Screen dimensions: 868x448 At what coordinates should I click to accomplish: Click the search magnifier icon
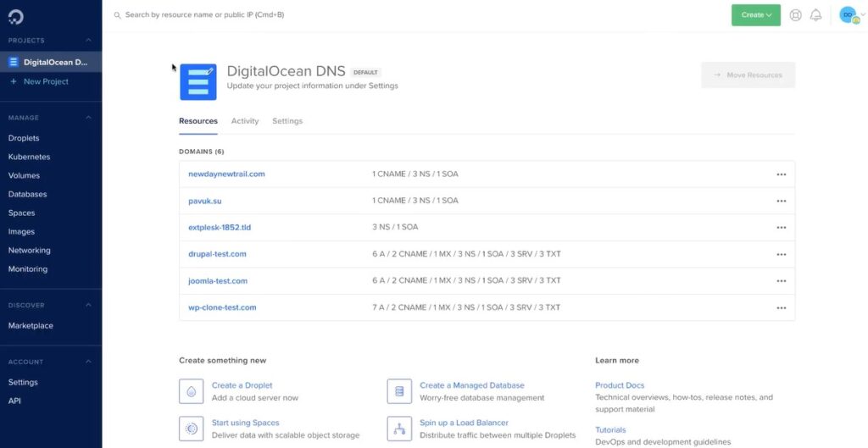click(x=117, y=15)
